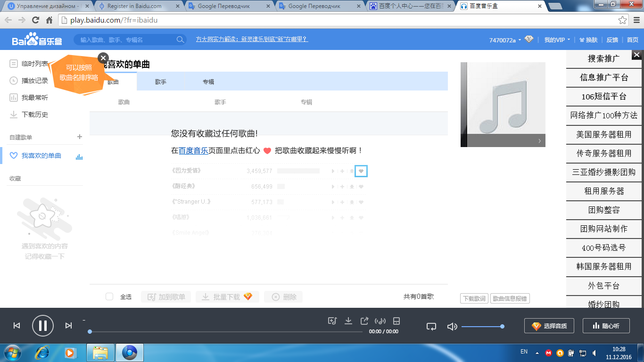Switch to the 歌手 tab

[161, 82]
